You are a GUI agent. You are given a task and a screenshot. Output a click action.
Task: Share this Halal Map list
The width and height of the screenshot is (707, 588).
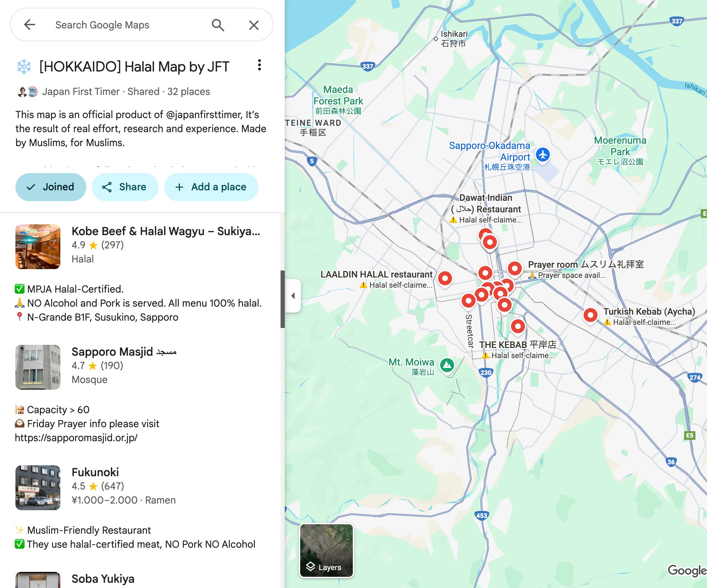124,187
